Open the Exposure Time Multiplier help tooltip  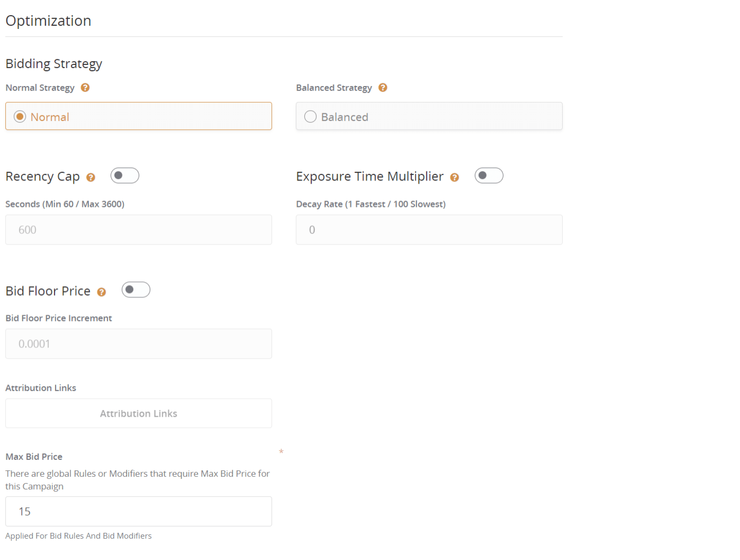[455, 177]
